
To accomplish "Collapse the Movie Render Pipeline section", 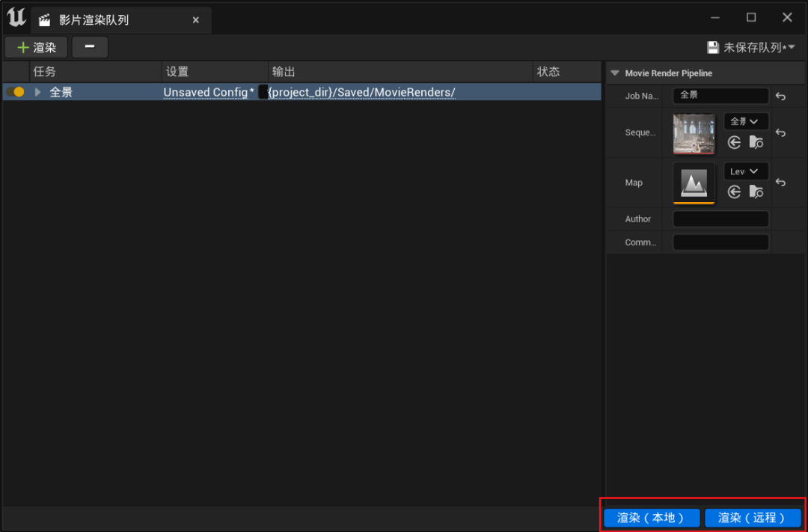I will coord(615,73).
